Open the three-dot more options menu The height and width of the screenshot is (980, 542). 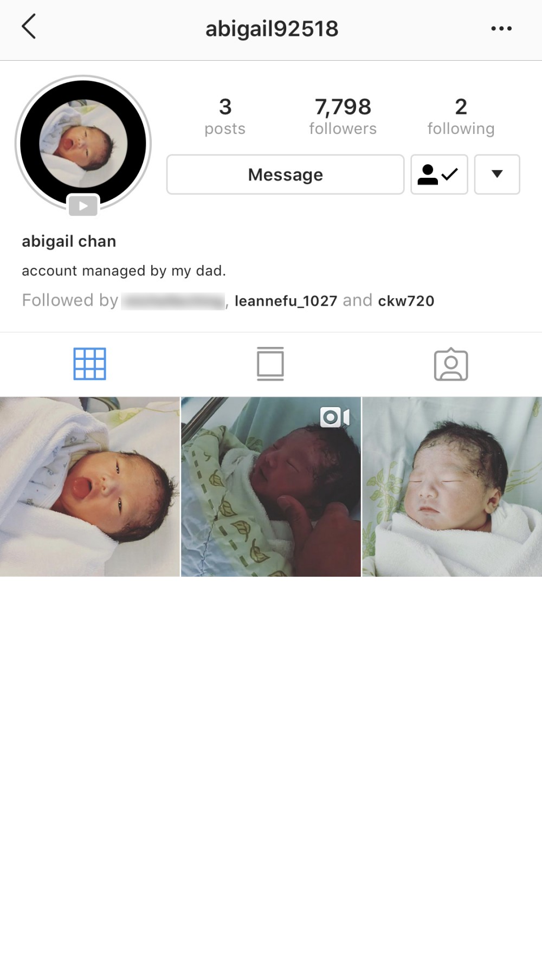(x=501, y=28)
